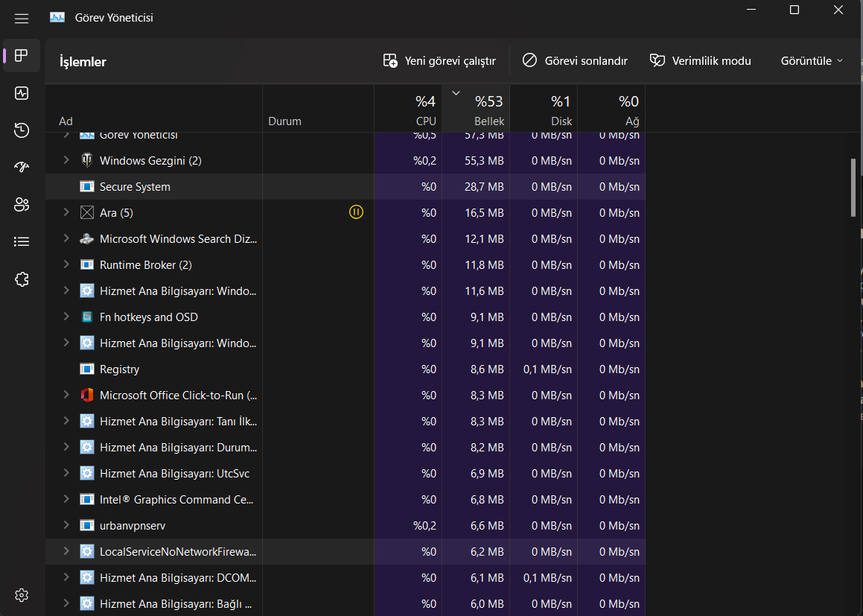Click the Intel Graphics Command Center icon
The width and height of the screenshot is (863, 616).
coord(87,499)
